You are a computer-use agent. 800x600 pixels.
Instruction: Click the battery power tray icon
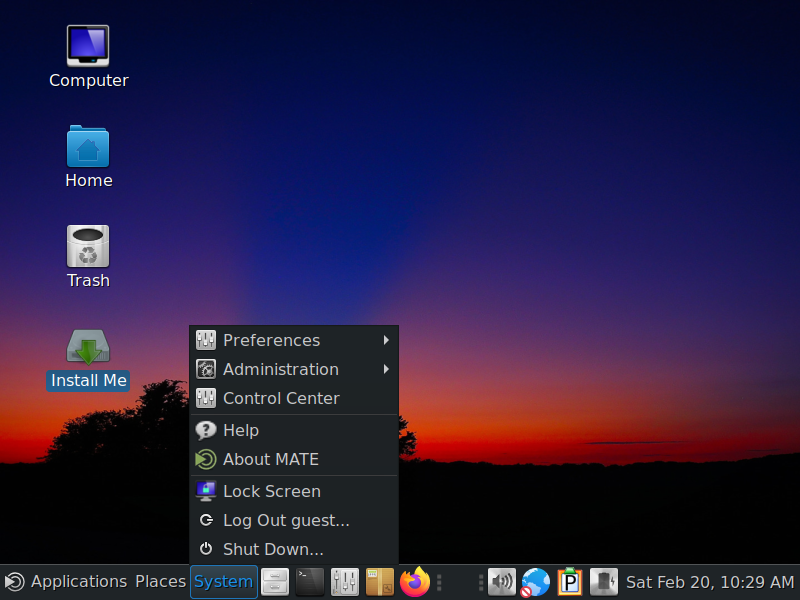pyautogui.click(x=604, y=582)
